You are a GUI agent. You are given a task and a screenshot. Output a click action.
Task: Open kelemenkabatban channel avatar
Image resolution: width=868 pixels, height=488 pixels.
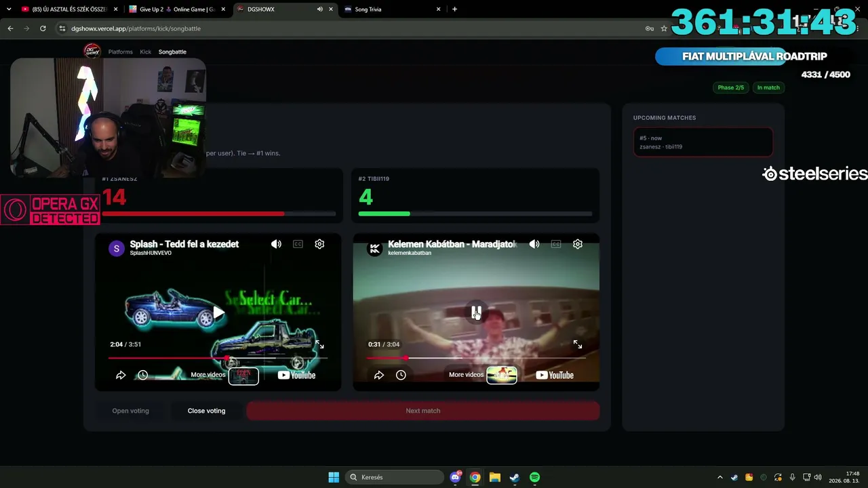tap(374, 248)
